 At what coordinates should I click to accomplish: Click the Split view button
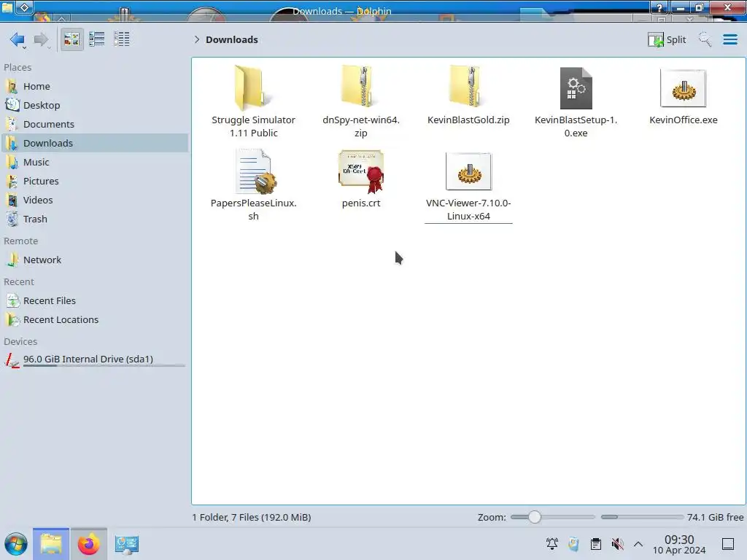(667, 39)
